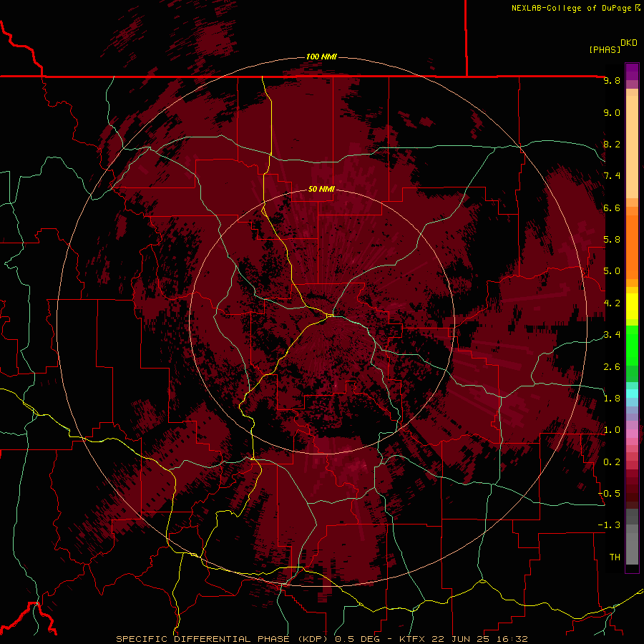Click the 8.2 value on the color scale

click(612, 144)
